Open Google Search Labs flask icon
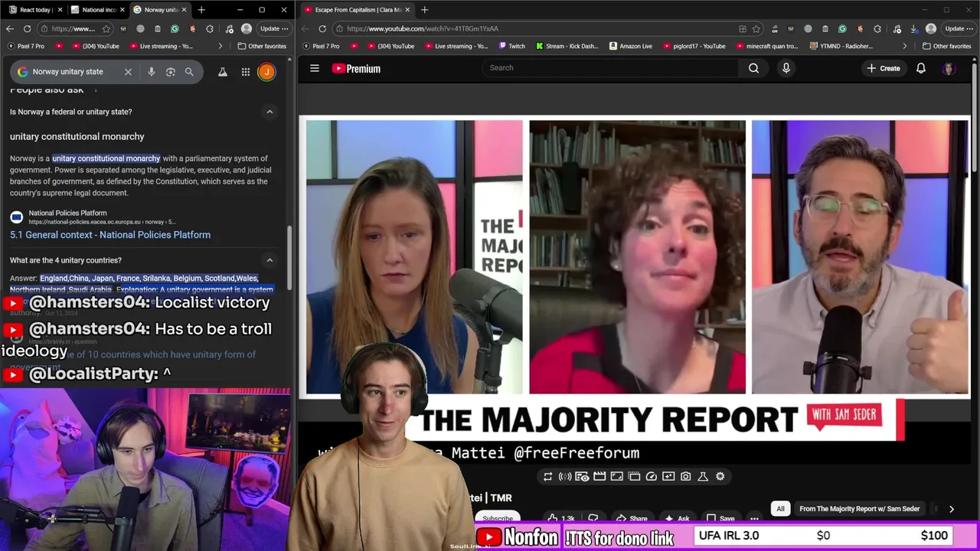This screenshot has height=551, width=980. point(223,72)
